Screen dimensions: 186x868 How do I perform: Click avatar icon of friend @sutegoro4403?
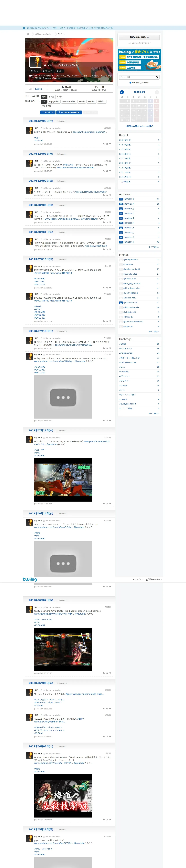click(x=121, y=260)
